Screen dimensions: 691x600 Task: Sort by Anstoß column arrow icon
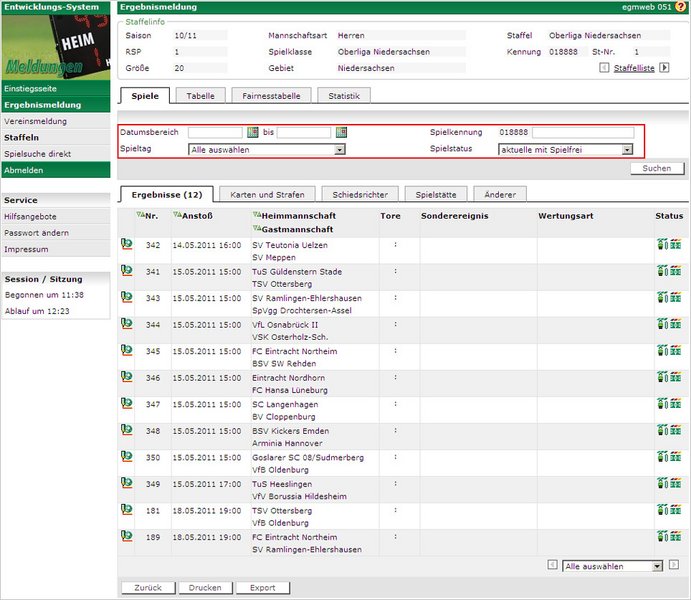[177, 215]
